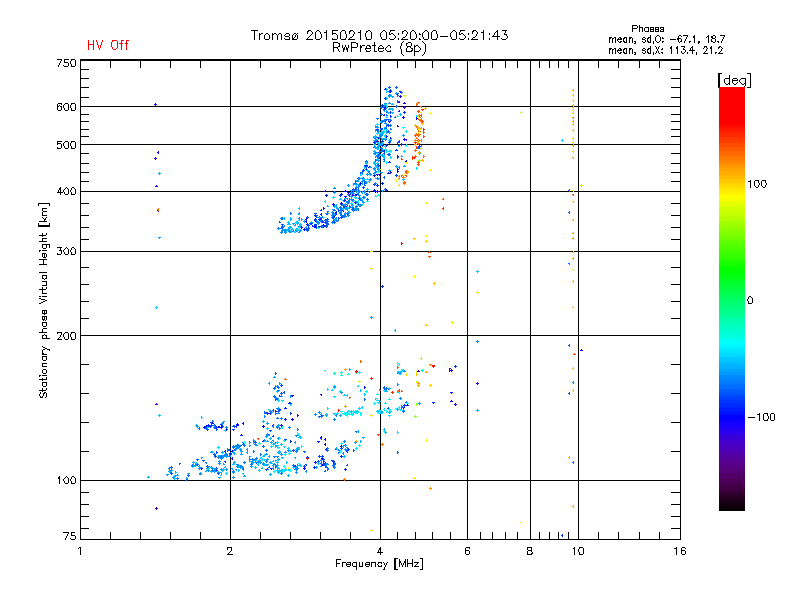The image size is (800, 600).
Task: Click the RwPretec (8p) subtitle
Action: pos(379,48)
